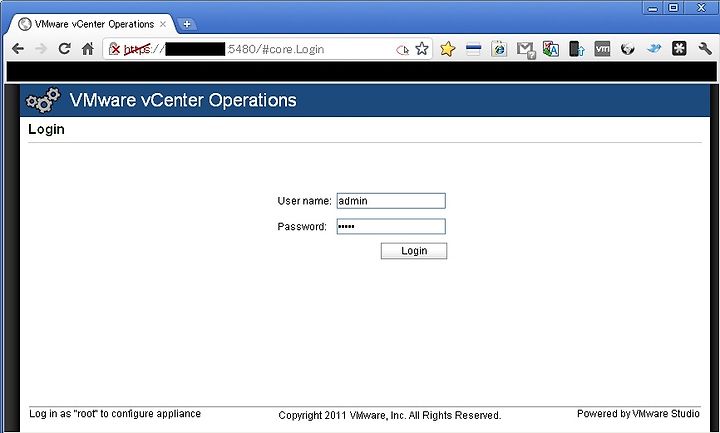Click the "User name:" label
Viewport: 720px width, 433px height.
click(x=304, y=201)
